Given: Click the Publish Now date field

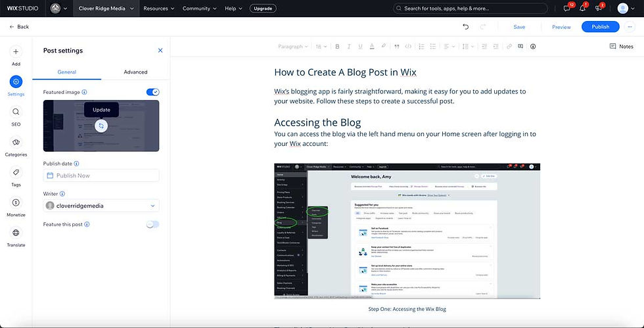Looking at the screenshot, I should 101,176.
